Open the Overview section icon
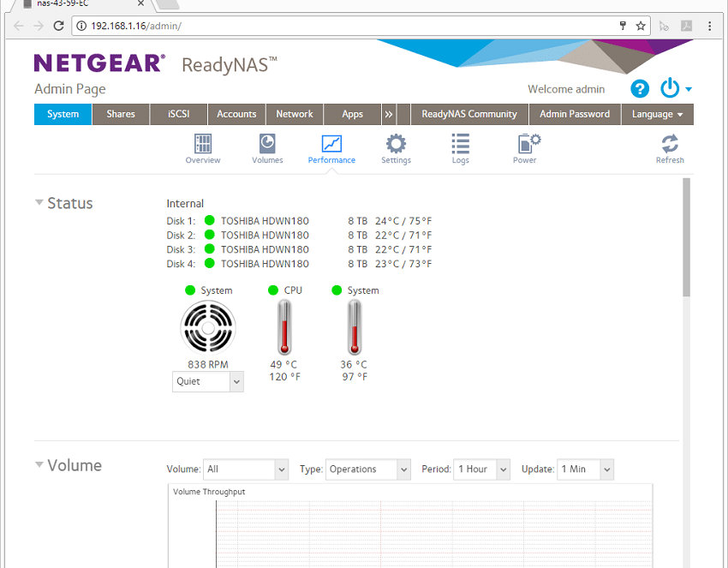 point(203,144)
